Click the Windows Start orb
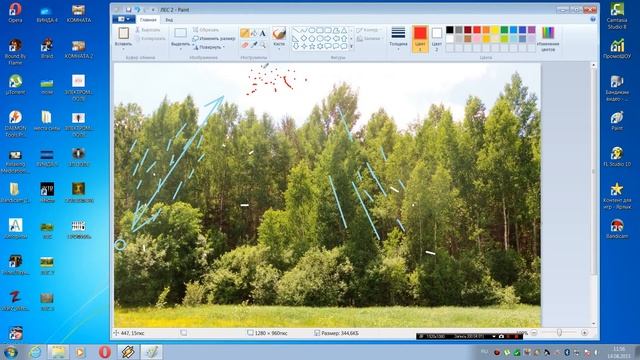640x360 pixels. tap(11, 352)
